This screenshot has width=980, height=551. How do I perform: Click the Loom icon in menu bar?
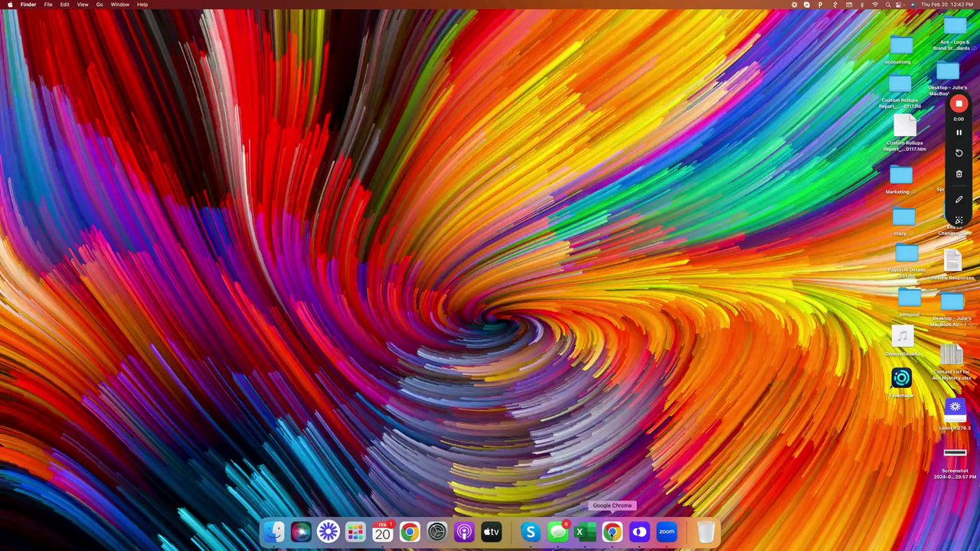pyautogui.click(x=794, y=5)
